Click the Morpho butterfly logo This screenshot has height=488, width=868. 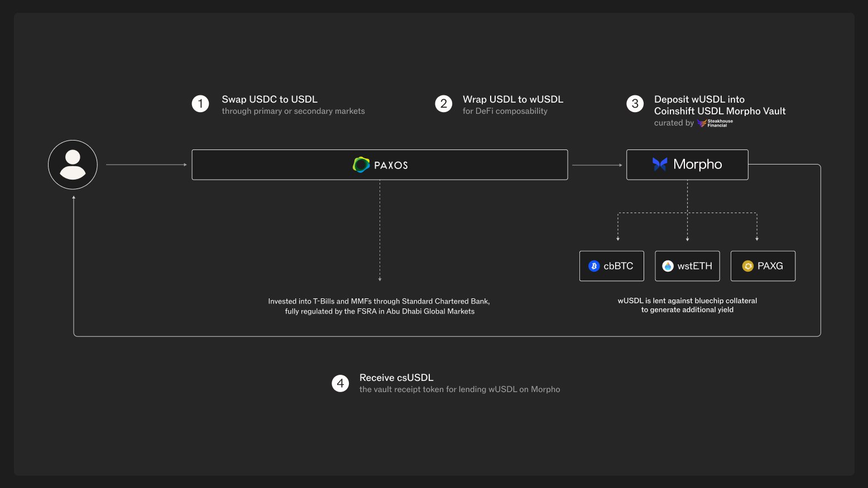(660, 164)
